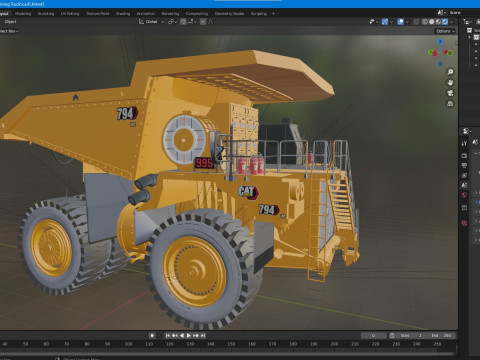Screen dimensions: 480x360
Task: Open the Output properties tab
Action: [x=464, y=165]
